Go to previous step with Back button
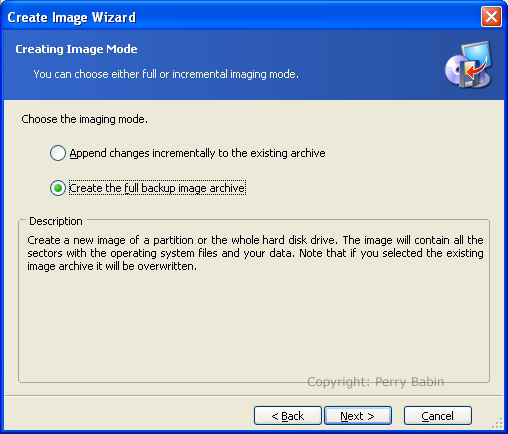 (x=288, y=416)
